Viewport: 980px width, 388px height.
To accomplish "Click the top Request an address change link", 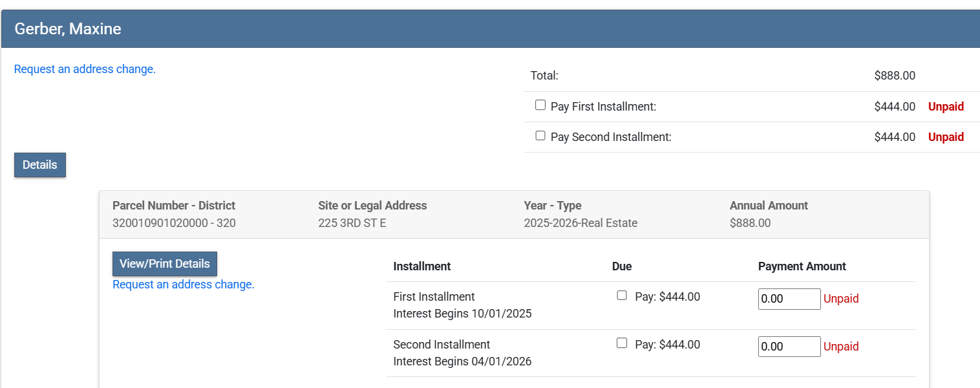I will (85, 69).
